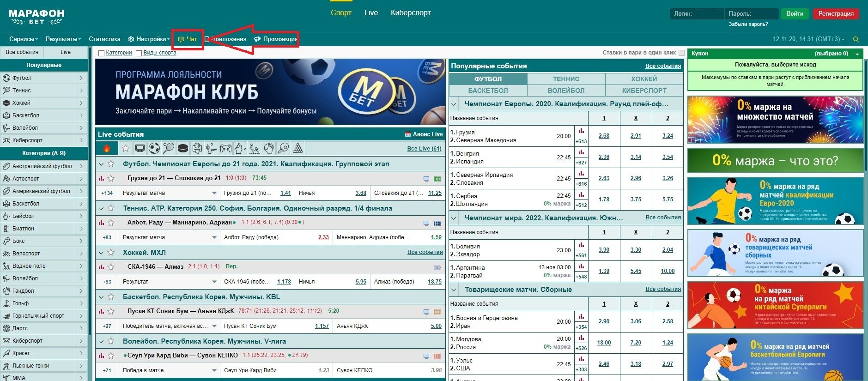Viewport: 868px width, 381px height.
Task: Tick the Категории checkbox
Action: click(102, 53)
